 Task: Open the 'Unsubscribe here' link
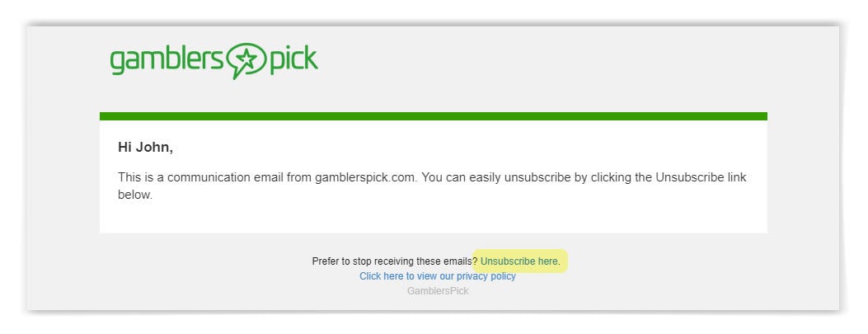(519, 261)
